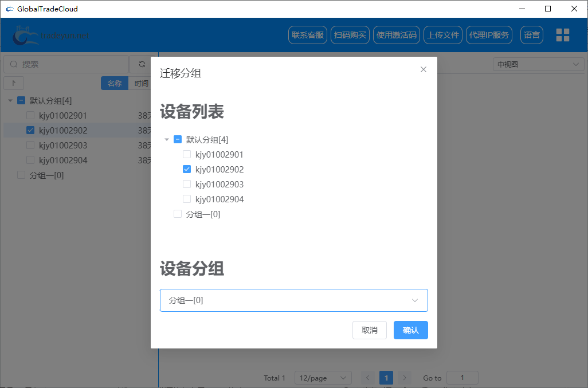
Task: Click the previous page chevron in pagination
Action: (367, 378)
